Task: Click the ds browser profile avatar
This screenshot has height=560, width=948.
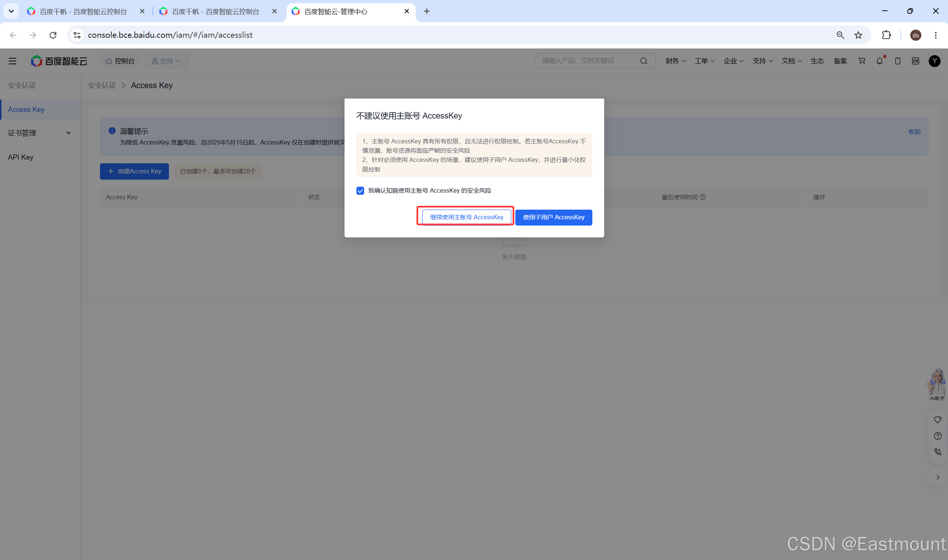Action: click(x=915, y=35)
